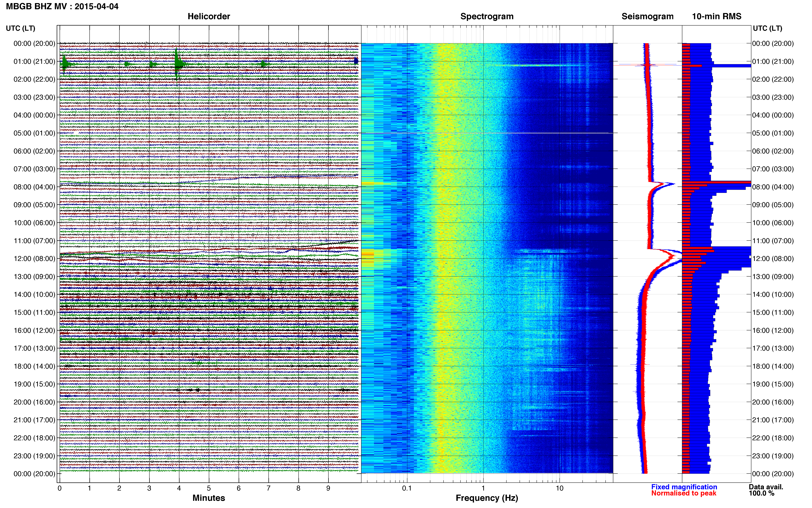The image size is (812, 508).
Task: Click the left '23:00 (19:00)' time label
Action: (34, 456)
